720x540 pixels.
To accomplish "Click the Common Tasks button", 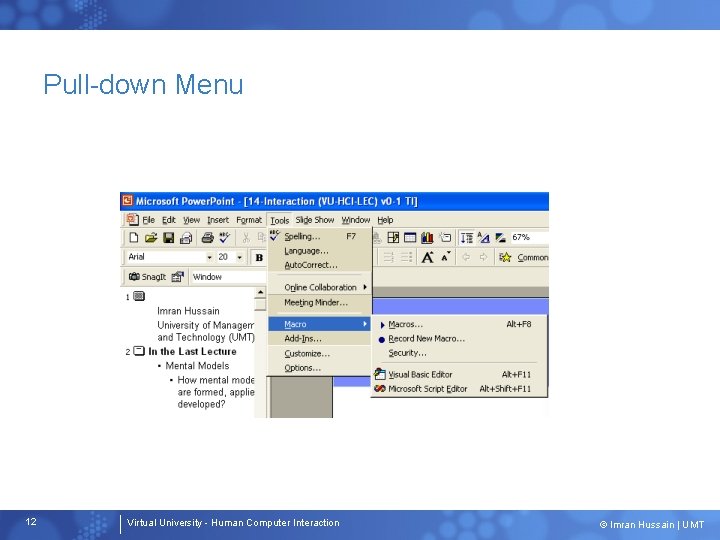I will pyautogui.click(x=524, y=257).
